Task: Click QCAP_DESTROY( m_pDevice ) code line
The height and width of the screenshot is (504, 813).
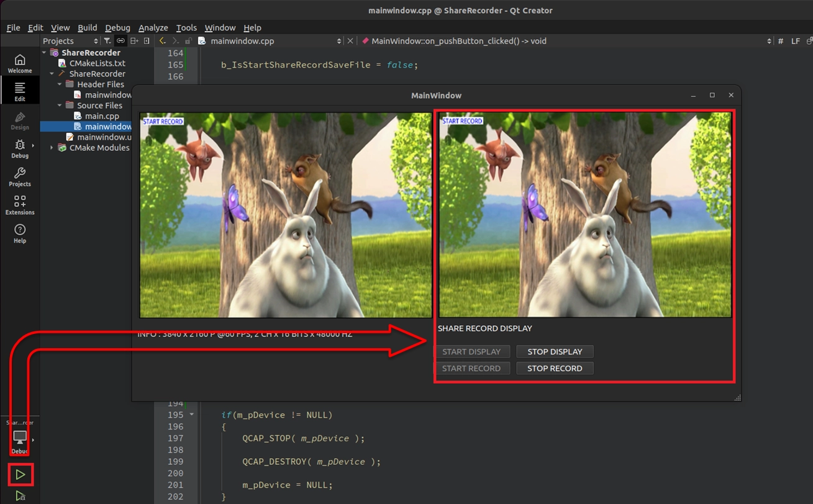Action: [311, 461]
